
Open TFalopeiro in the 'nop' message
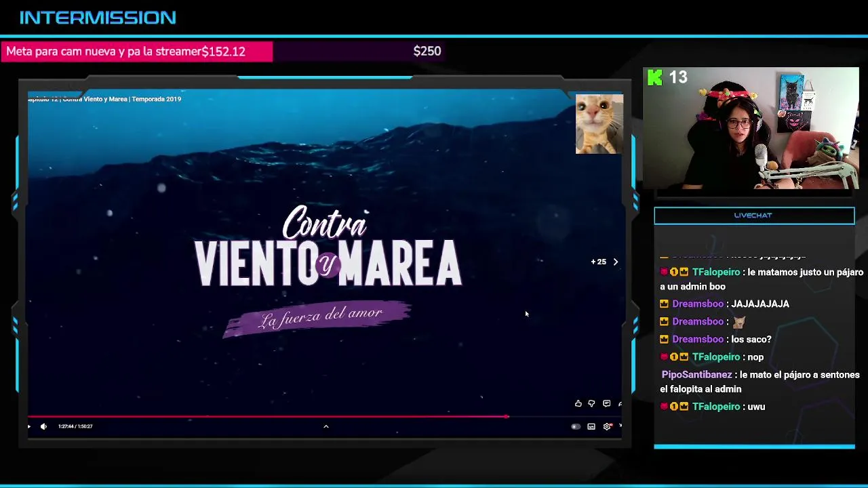716,357
